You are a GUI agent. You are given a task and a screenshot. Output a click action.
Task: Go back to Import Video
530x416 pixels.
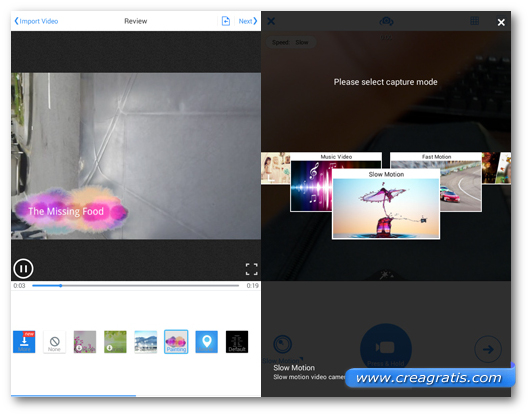pos(36,21)
